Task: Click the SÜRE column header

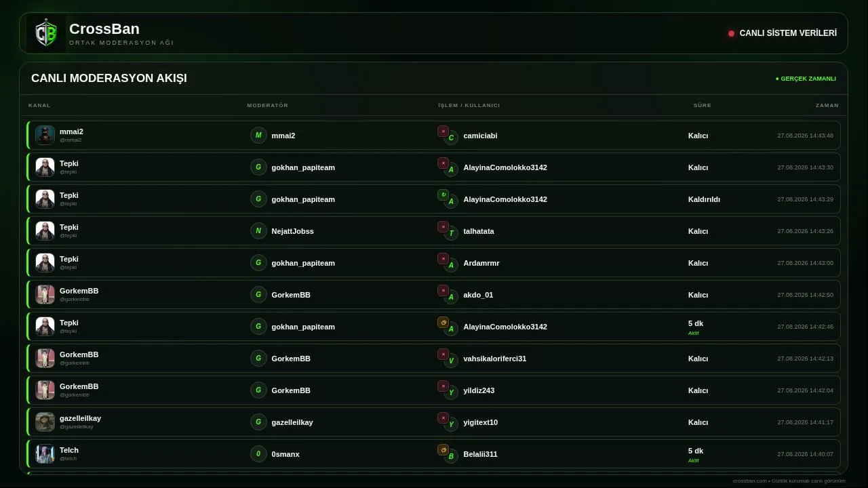Action: tap(702, 105)
